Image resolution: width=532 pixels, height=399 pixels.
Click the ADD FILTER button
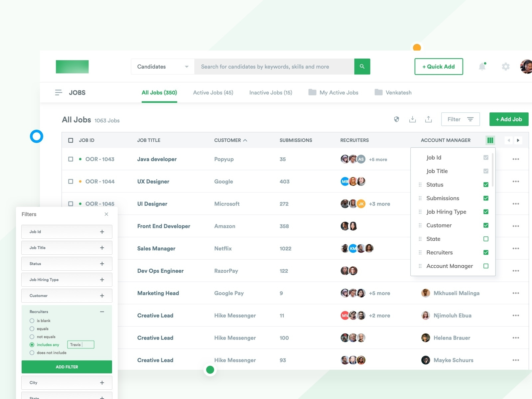67,367
